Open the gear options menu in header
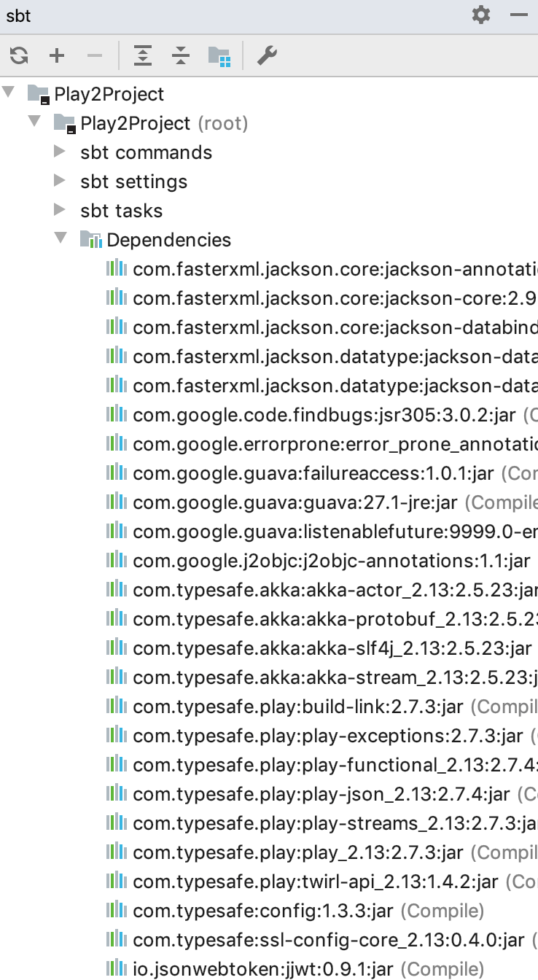The height and width of the screenshot is (980, 538). [x=481, y=15]
